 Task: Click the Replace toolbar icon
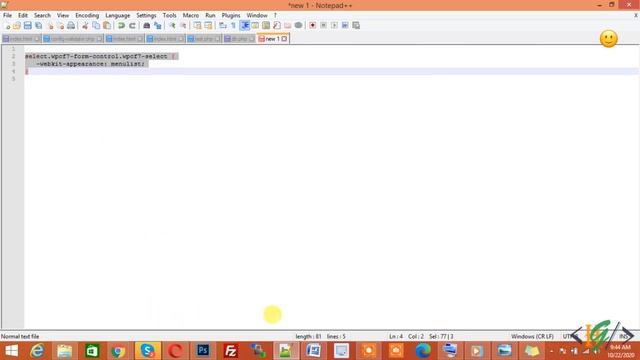pyautogui.click(x=158, y=26)
